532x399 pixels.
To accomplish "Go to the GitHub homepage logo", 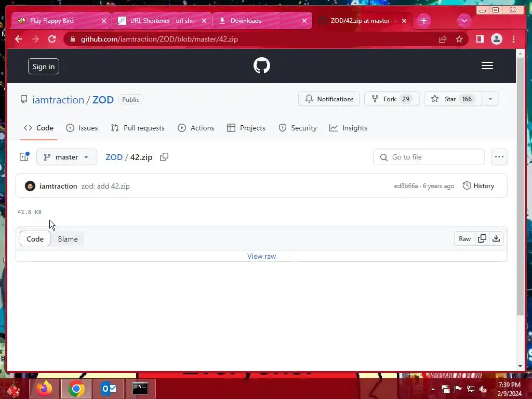I will click(262, 65).
